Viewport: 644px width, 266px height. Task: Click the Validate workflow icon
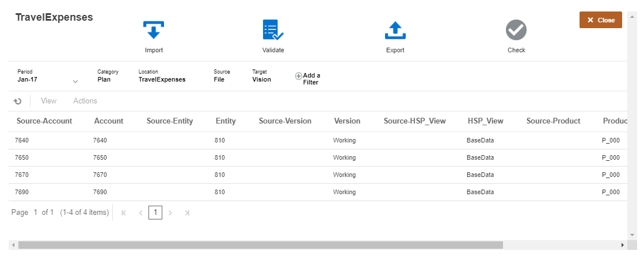273,30
